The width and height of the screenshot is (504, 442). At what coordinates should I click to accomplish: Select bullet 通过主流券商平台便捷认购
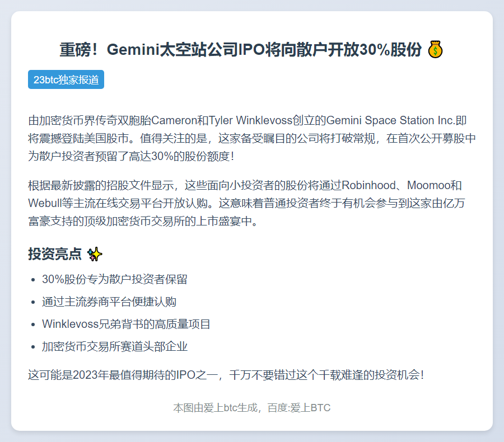[109, 302]
